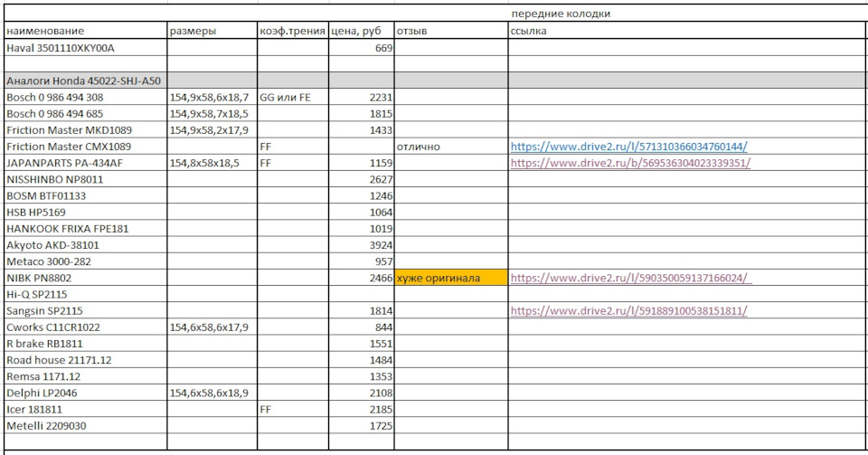Select the 'Аналоги Honda 45022-SHJ-A50' gray row

click(x=435, y=81)
